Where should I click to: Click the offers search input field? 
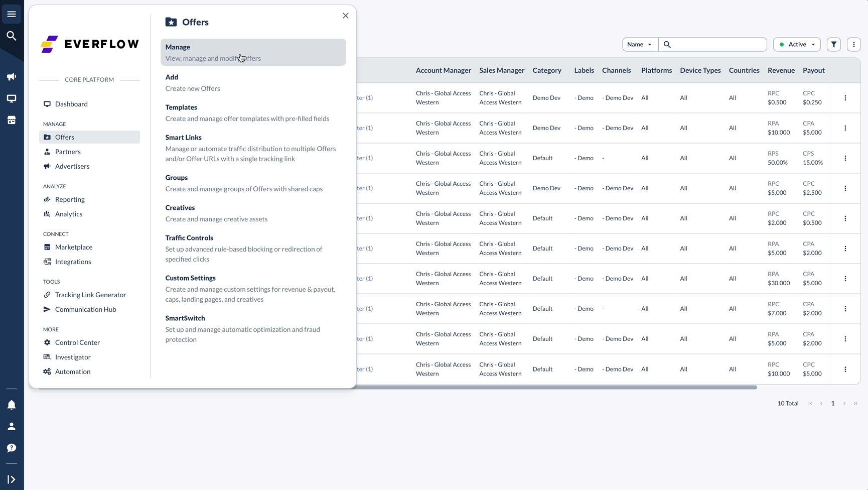tap(713, 44)
